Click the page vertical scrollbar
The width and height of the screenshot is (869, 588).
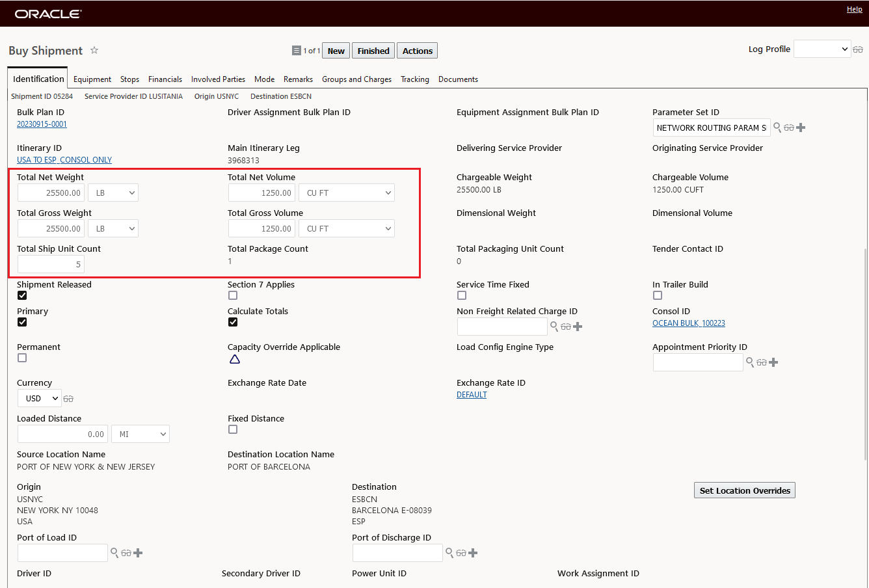click(865, 354)
